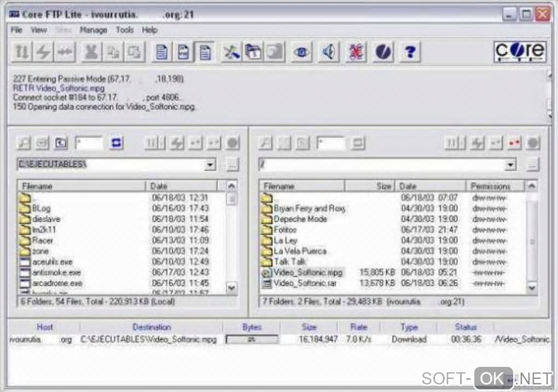This screenshot has width=558, height=392.
Task: Click the speaker sound icon in the toolbar
Action: pyautogui.click(x=329, y=52)
